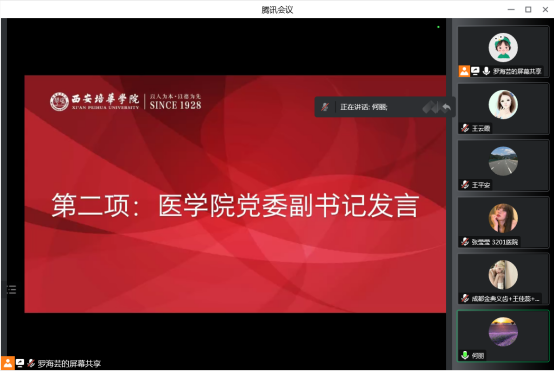Select the lavender field sunset avatar thumbnail
The height and width of the screenshot is (371, 554).
[503, 331]
